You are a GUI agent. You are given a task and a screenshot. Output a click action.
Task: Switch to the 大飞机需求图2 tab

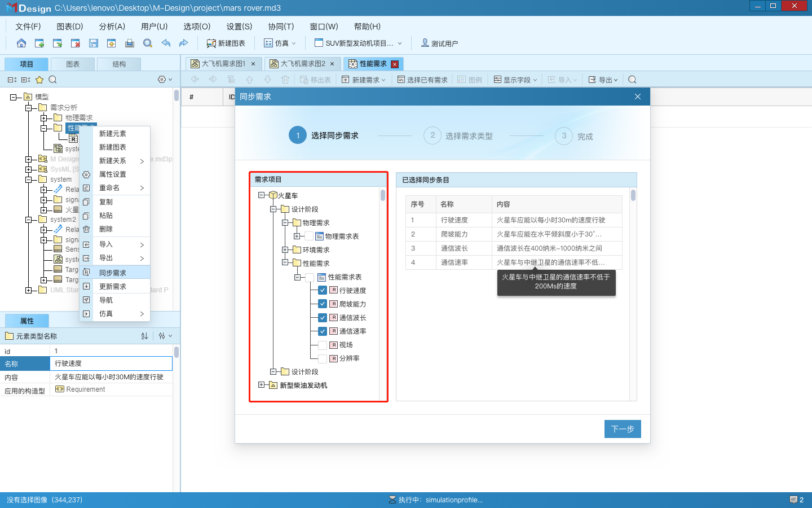(x=303, y=64)
